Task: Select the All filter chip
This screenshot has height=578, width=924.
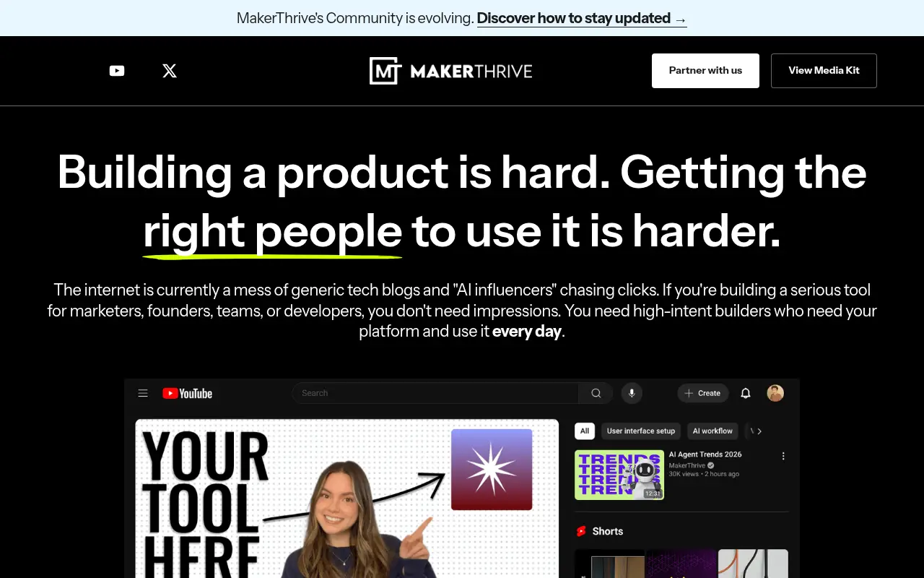Action: [x=585, y=431]
